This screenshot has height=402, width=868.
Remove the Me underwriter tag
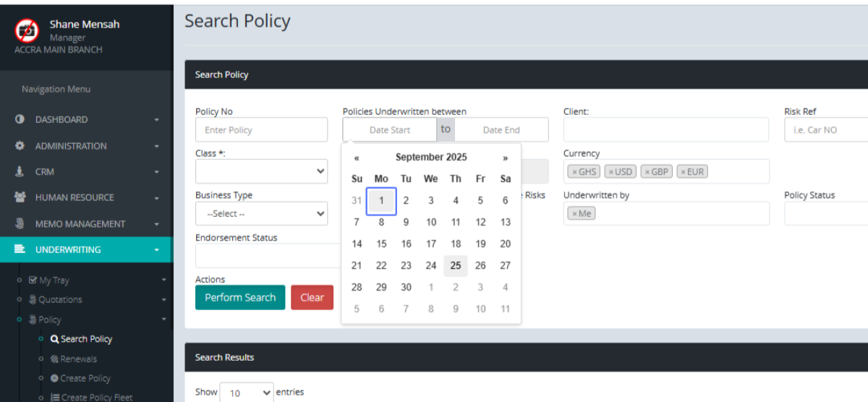[574, 214]
